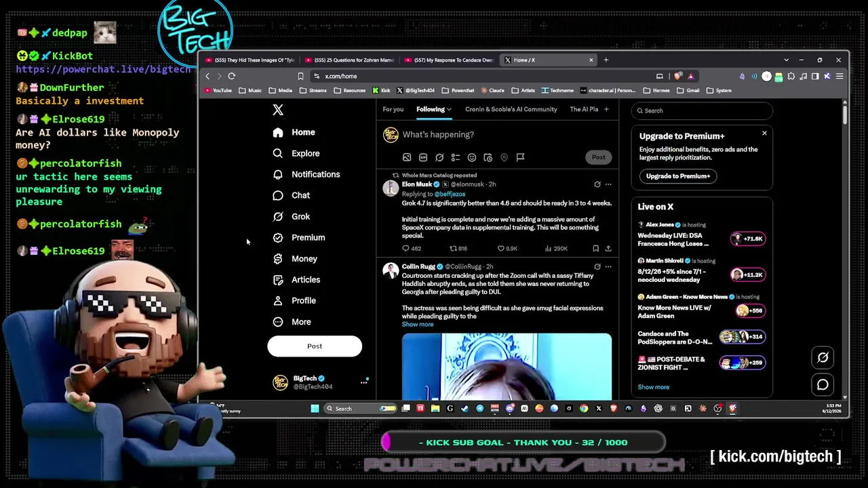The height and width of the screenshot is (488, 868).
Task: Click the X logo in the sidebar
Action: click(278, 110)
